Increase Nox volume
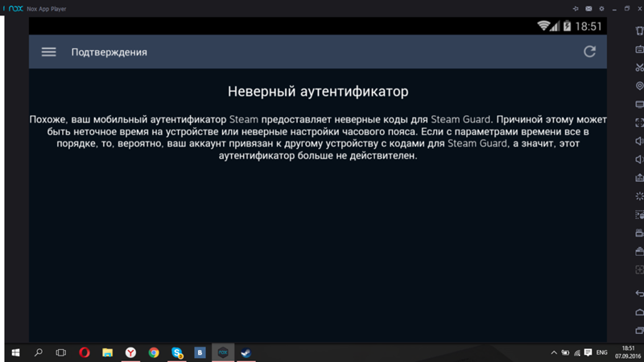 (639, 141)
